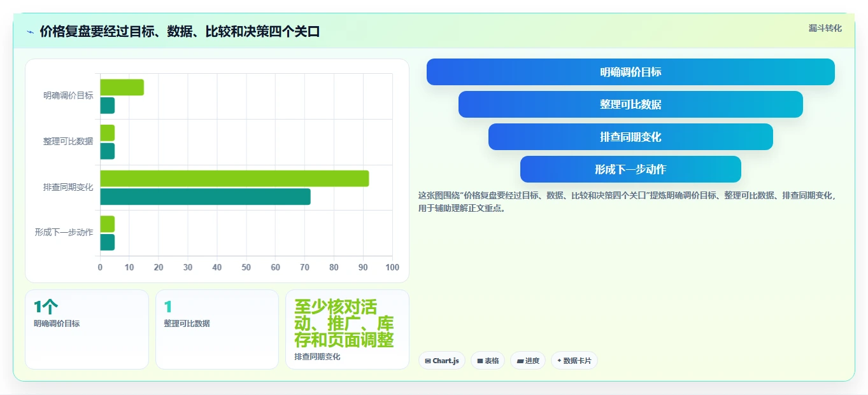
Task: Click the 漏斗转化 label
Action: [825, 28]
